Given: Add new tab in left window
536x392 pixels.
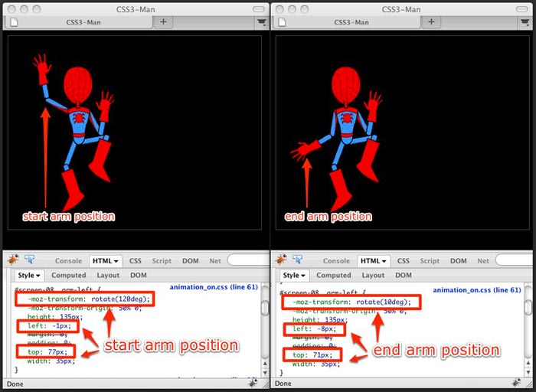Looking at the screenshot, I should [x=163, y=22].
